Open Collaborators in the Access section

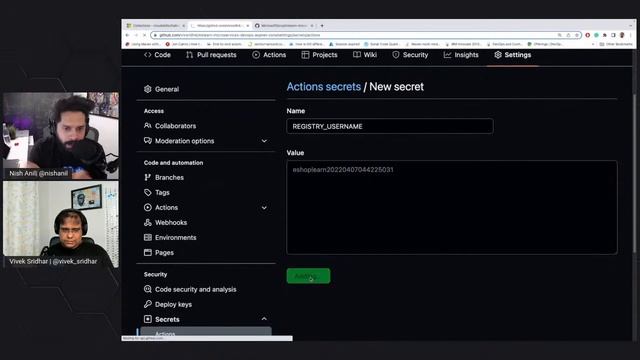(170, 126)
